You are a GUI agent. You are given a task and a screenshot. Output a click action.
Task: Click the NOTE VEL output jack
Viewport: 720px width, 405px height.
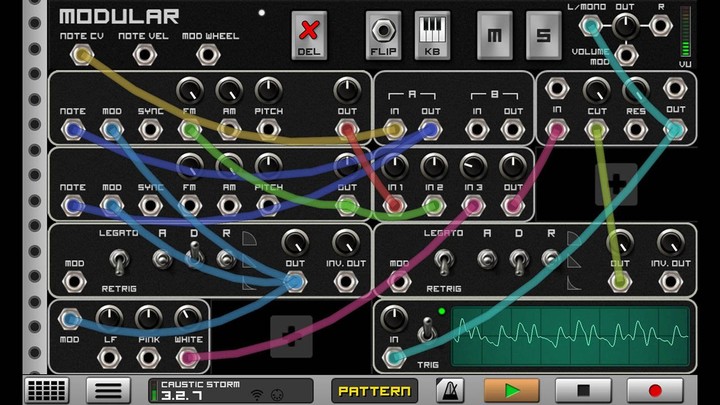pos(145,55)
